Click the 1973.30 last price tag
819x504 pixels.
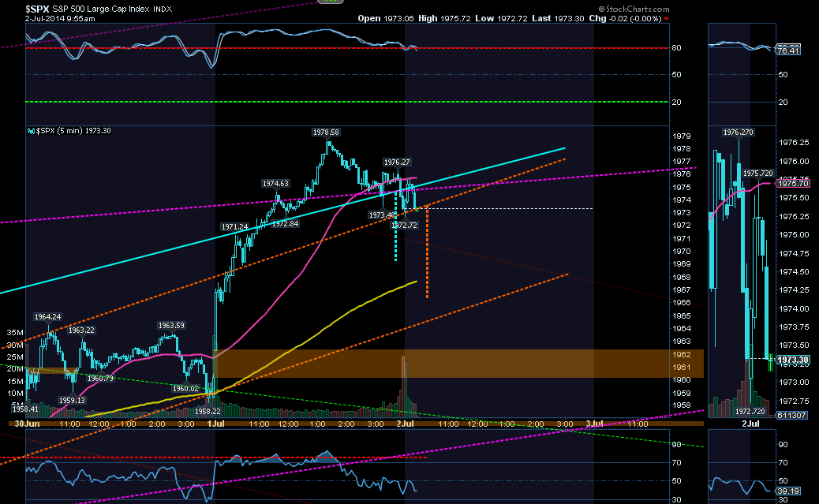pyautogui.click(x=793, y=360)
